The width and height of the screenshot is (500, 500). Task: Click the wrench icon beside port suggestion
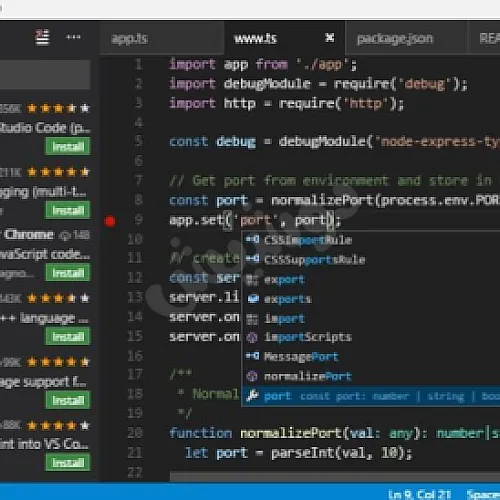point(252,396)
